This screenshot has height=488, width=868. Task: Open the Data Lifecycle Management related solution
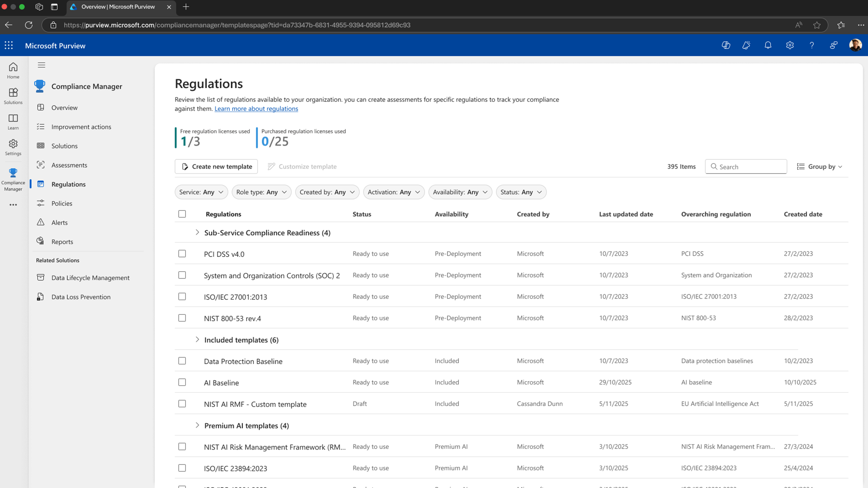(90, 278)
